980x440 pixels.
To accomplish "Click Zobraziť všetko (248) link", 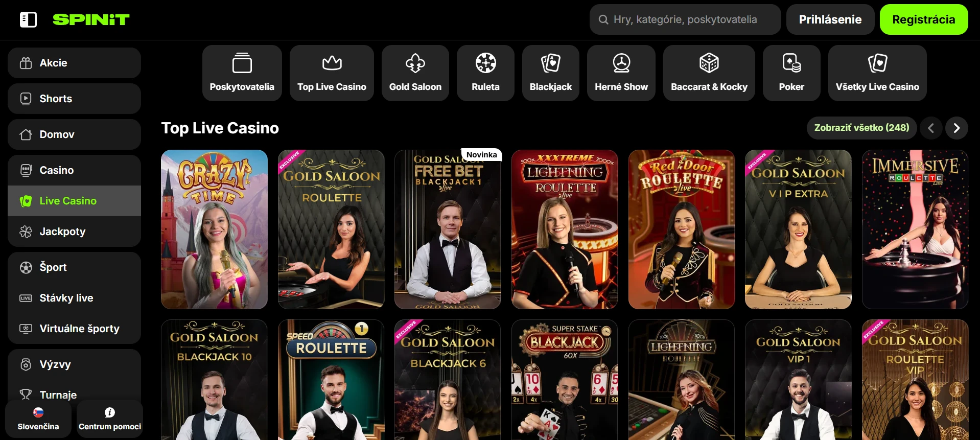I will point(861,128).
